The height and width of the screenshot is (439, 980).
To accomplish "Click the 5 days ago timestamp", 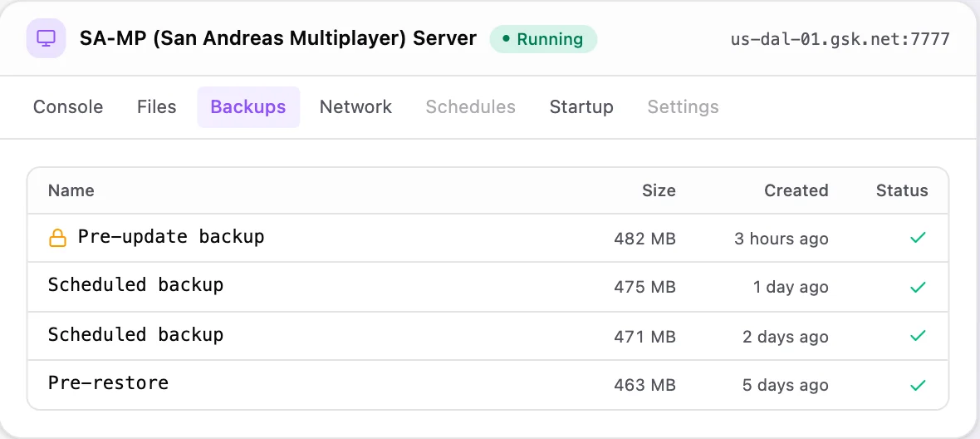I will [x=786, y=385].
